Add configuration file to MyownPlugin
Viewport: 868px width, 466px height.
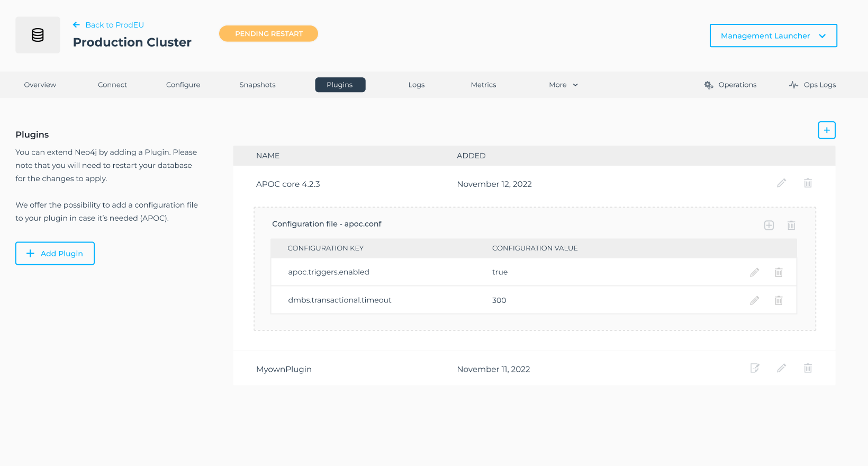tap(755, 368)
